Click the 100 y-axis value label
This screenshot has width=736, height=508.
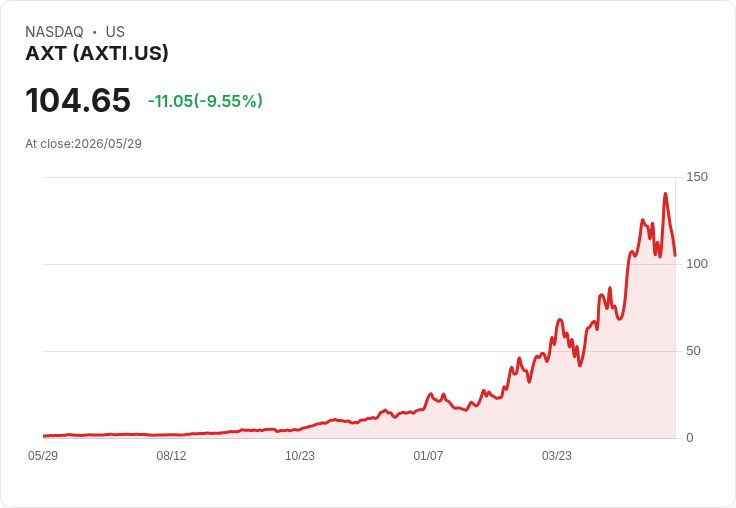tap(697, 264)
